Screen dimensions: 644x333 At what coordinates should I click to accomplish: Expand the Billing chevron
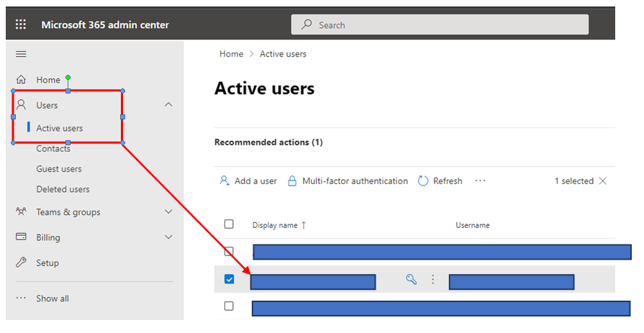click(x=168, y=237)
